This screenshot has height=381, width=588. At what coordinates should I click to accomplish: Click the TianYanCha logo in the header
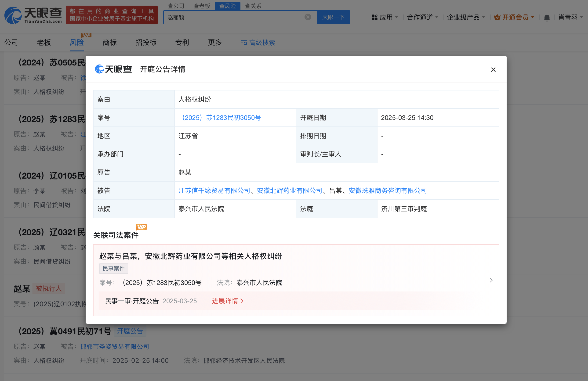coord(33,16)
